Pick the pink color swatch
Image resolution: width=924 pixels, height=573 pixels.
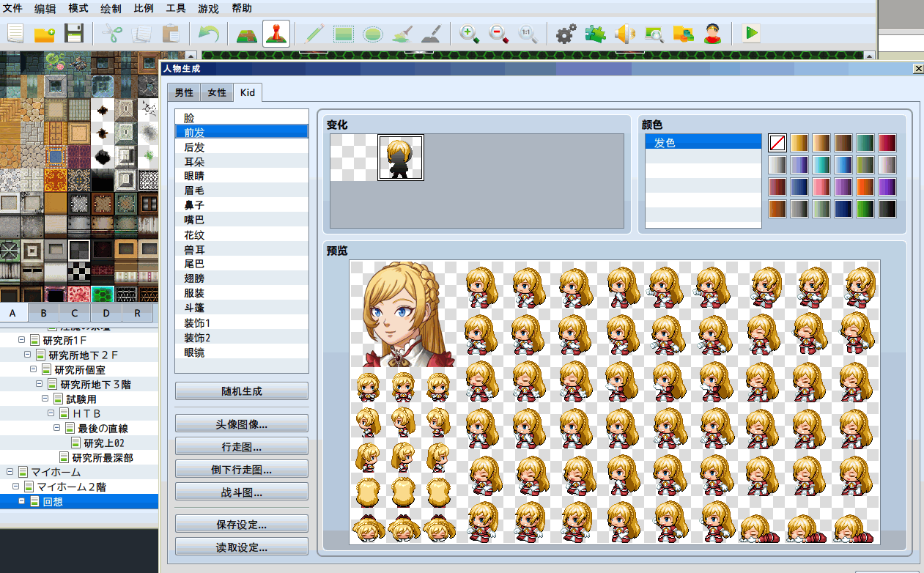click(821, 187)
